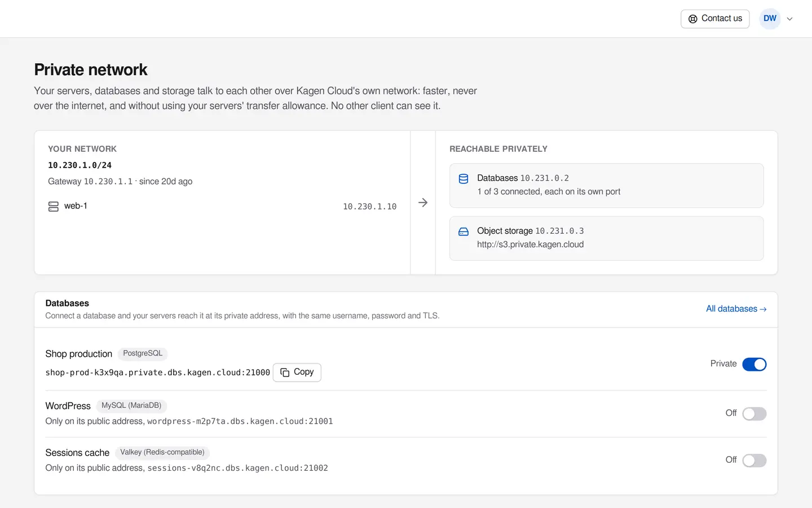This screenshot has width=812, height=508.
Task: Click the copy icon beside the shop-prod address
Action: (x=285, y=373)
